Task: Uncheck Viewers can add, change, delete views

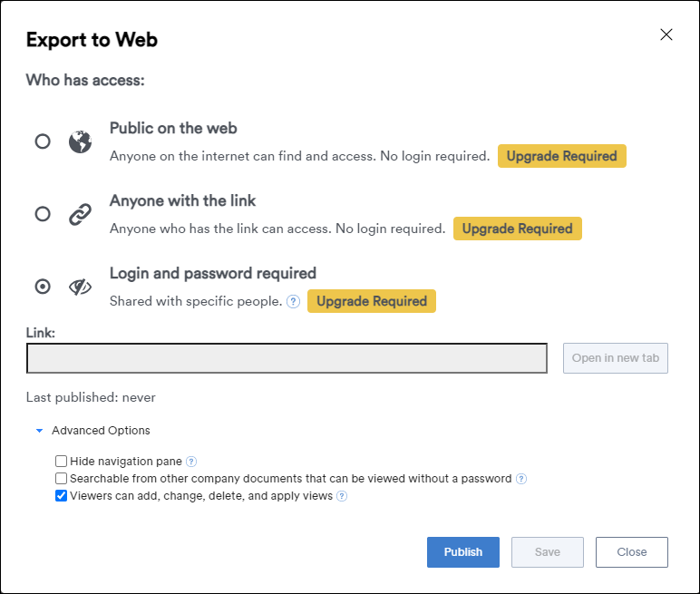Action: pyautogui.click(x=61, y=496)
